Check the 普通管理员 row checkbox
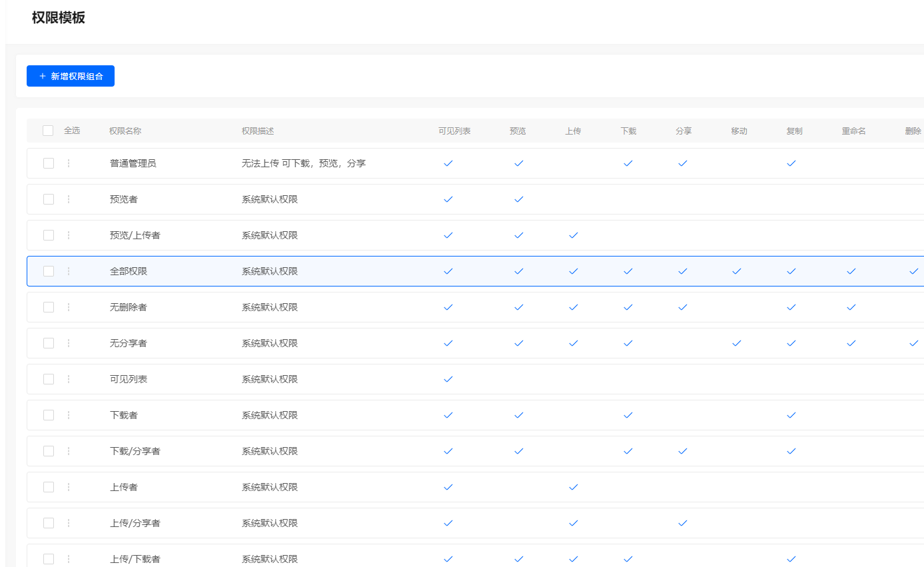The image size is (924, 567). pyautogui.click(x=49, y=163)
